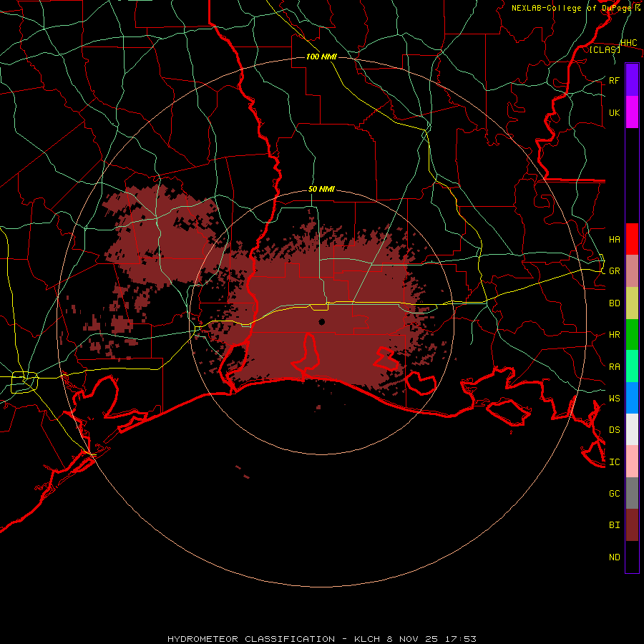644x644 pixels.
Task: Click the DS white legend swatch
Action: pyautogui.click(x=632, y=429)
